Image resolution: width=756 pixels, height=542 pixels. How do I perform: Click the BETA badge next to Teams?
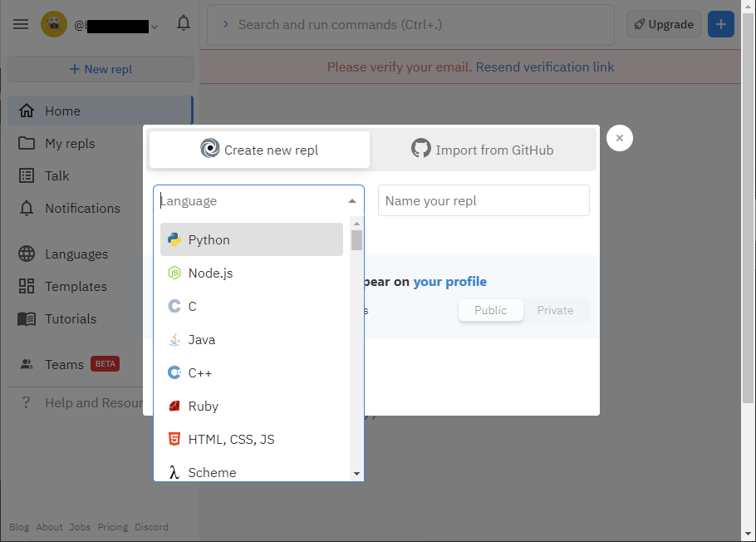click(106, 363)
